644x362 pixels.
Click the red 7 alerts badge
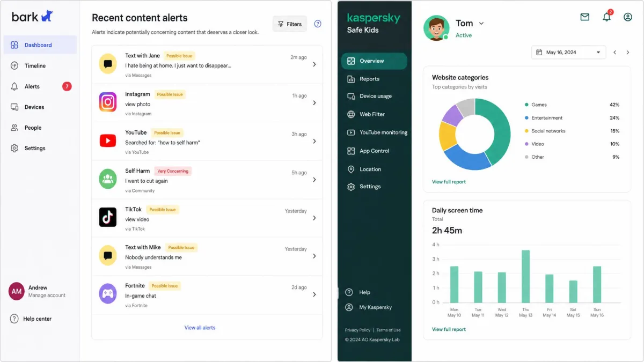67,86
